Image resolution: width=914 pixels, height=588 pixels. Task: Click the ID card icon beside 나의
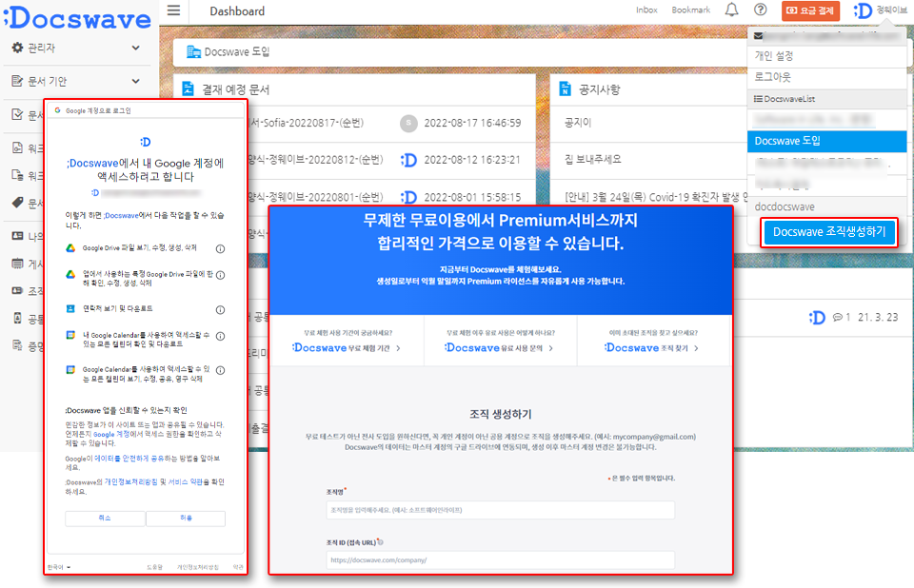coord(17,236)
